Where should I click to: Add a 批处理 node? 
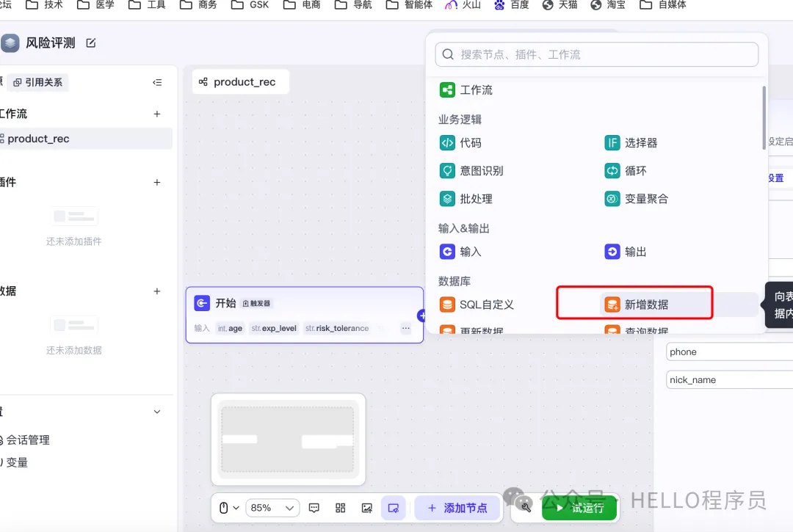pos(466,199)
